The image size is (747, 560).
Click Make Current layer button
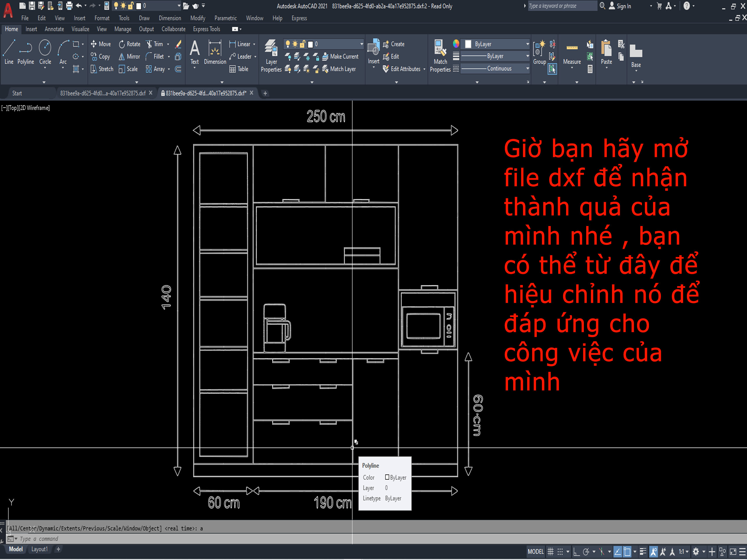pyautogui.click(x=341, y=57)
